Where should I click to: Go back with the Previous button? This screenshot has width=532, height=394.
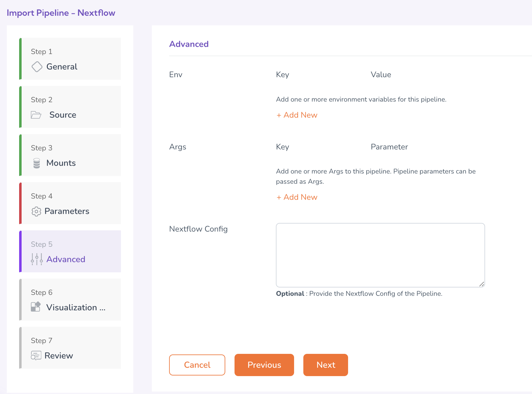click(264, 365)
